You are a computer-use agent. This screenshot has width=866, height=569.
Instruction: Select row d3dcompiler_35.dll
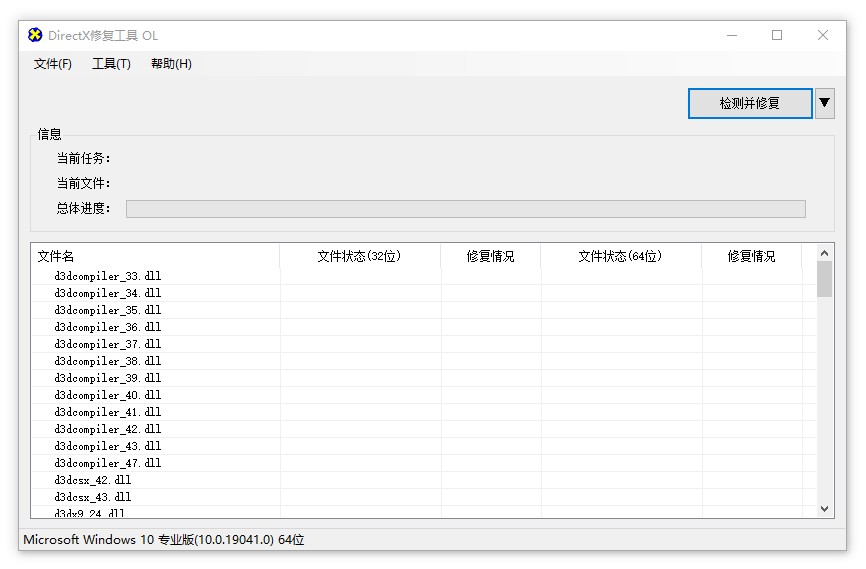point(424,310)
